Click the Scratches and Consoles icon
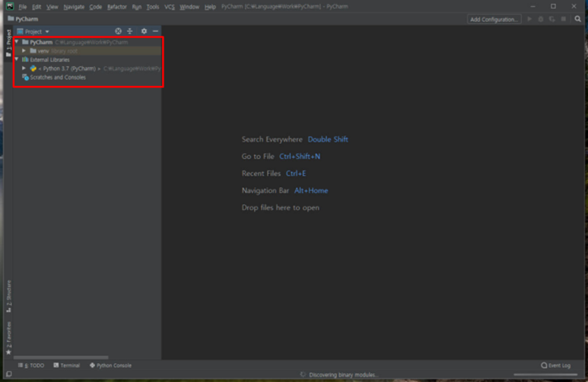This screenshot has width=588, height=382. pyautogui.click(x=25, y=78)
